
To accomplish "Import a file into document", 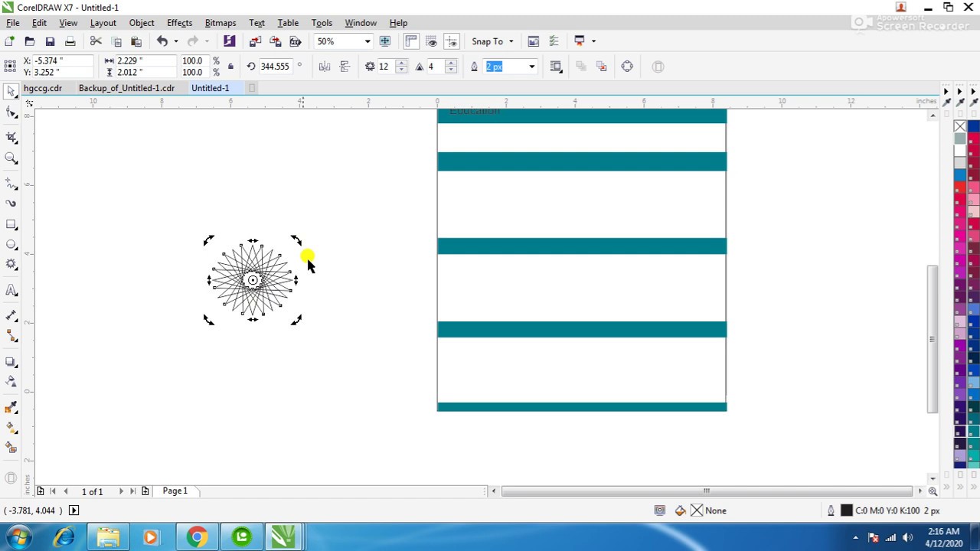I will [255, 41].
